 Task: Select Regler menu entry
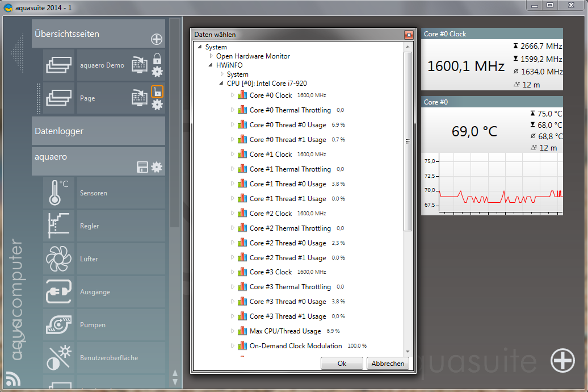(121, 226)
